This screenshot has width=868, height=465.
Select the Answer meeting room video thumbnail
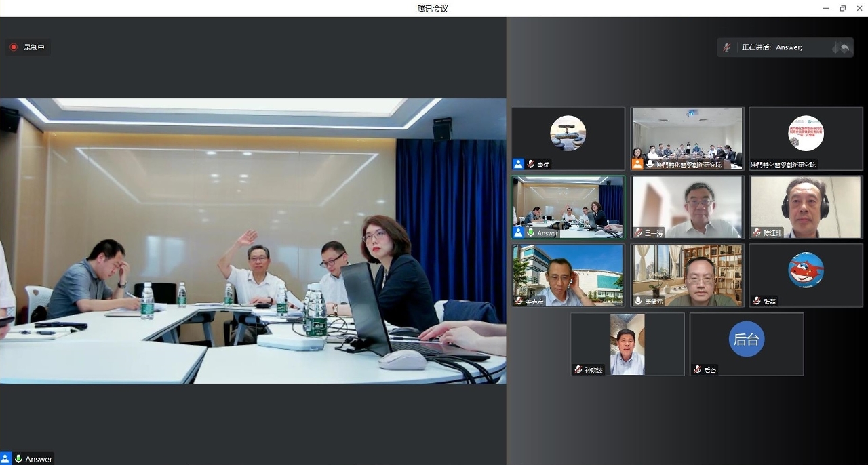(568, 203)
